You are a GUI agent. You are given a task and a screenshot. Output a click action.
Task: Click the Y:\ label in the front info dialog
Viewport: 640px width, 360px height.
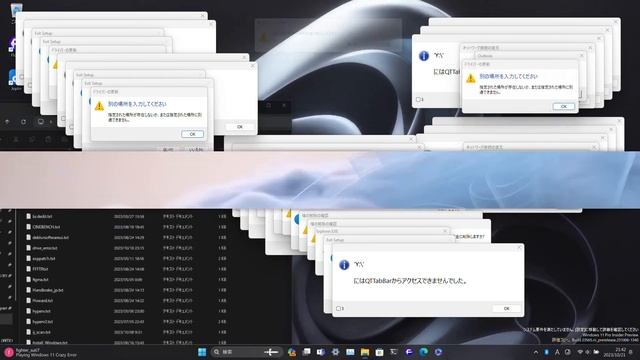tap(358, 264)
